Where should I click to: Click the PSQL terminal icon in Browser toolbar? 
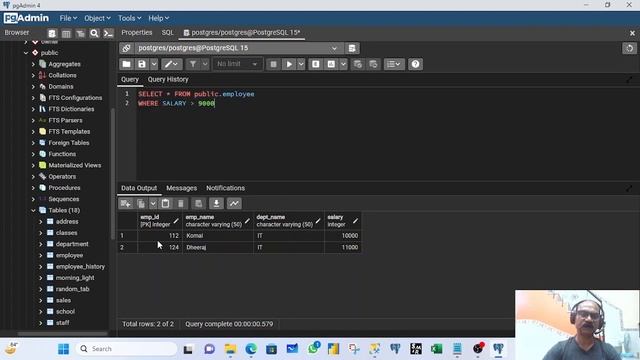coord(108,33)
